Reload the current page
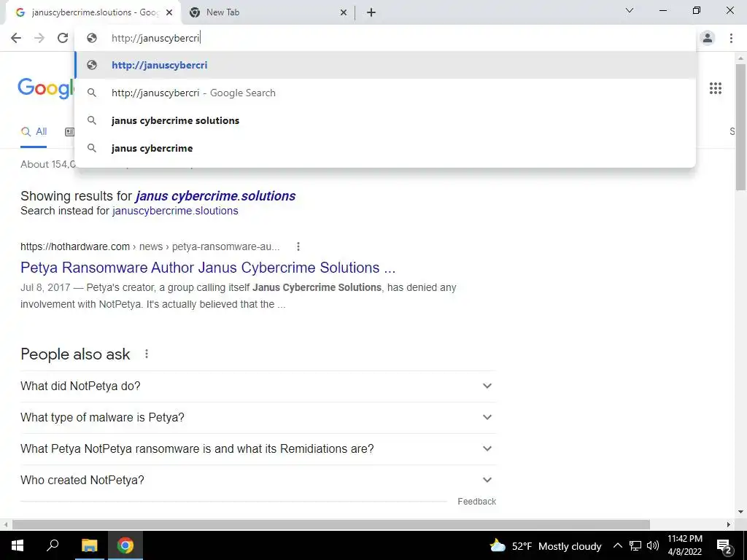747x560 pixels. 63,38
